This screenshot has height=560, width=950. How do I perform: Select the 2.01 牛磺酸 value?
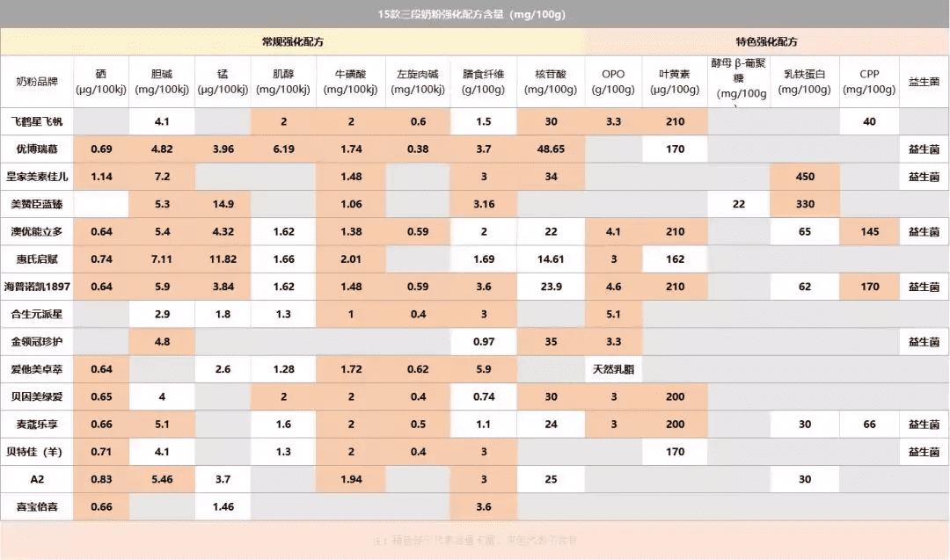click(x=351, y=259)
